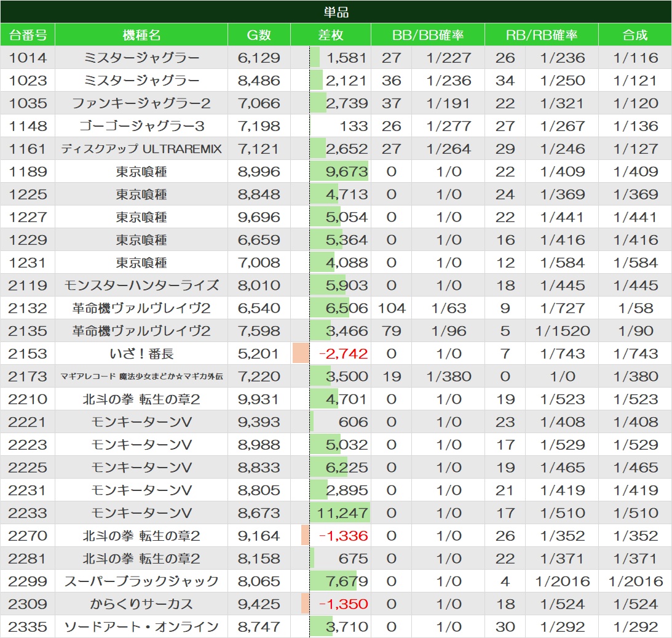This screenshot has width=672, height=638.
Task: Click the 9,673 difference value
Action: pos(346,172)
